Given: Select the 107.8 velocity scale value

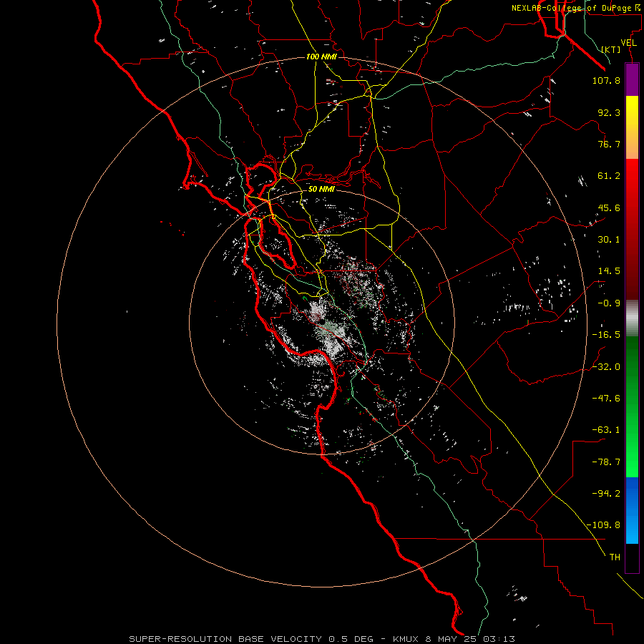Looking at the screenshot, I should tap(606, 80).
